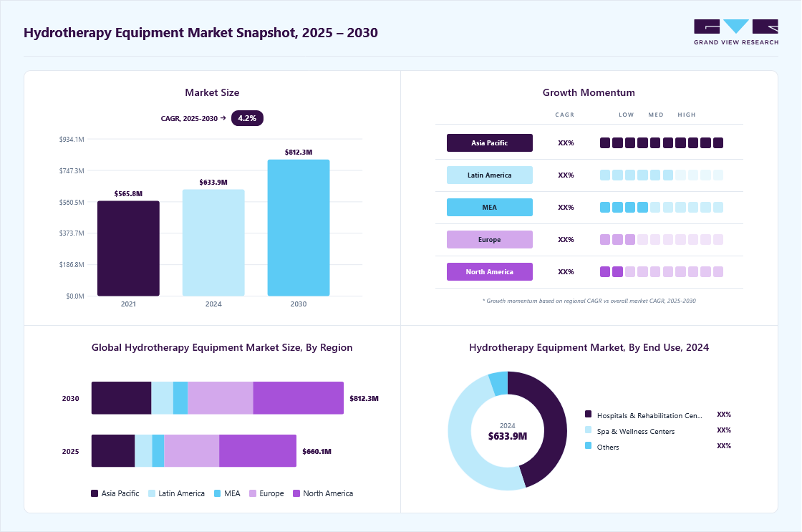802x532 pixels.
Task: Click the Hospitals & Rehabilitation Cen... label
Action: pos(649,415)
